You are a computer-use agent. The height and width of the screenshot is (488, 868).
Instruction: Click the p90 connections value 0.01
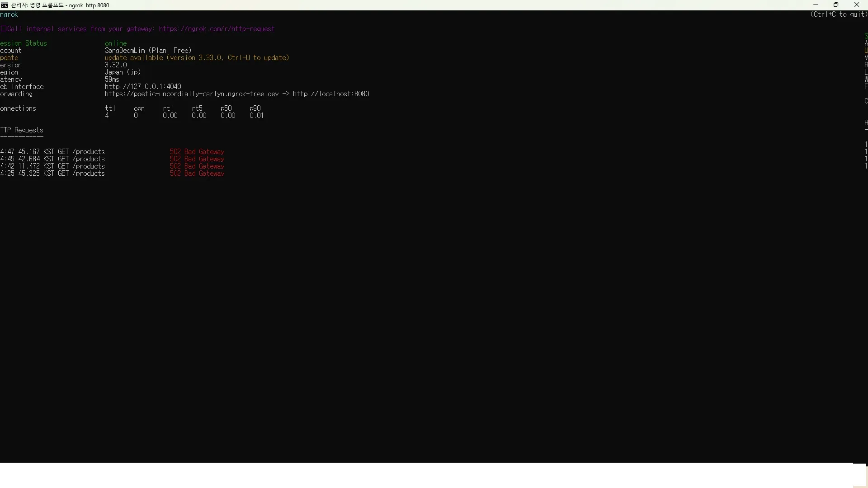coord(256,116)
